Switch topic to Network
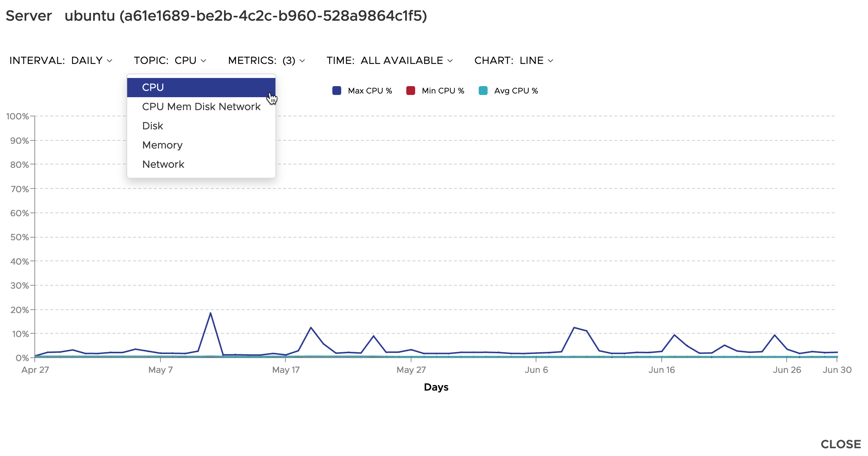The height and width of the screenshot is (456, 868). coord(201,164)
